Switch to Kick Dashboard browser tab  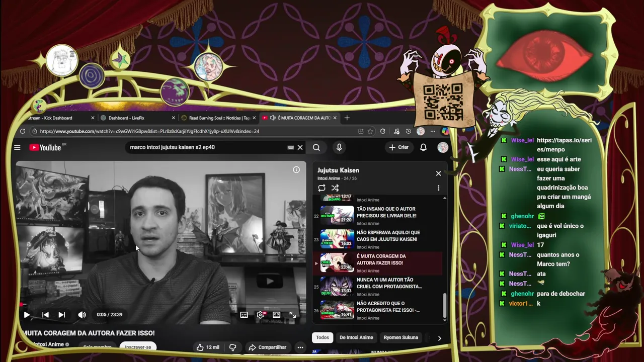[x=50, y=118]
